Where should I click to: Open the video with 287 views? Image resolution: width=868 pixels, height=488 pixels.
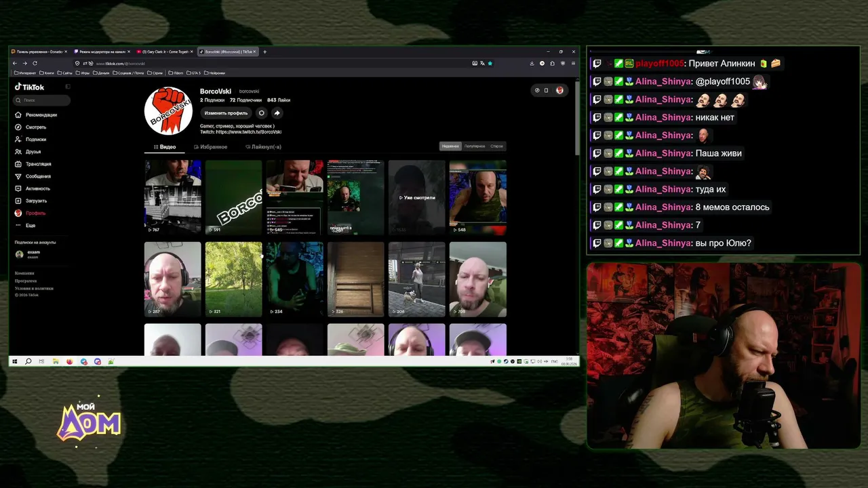coord(173,279)
